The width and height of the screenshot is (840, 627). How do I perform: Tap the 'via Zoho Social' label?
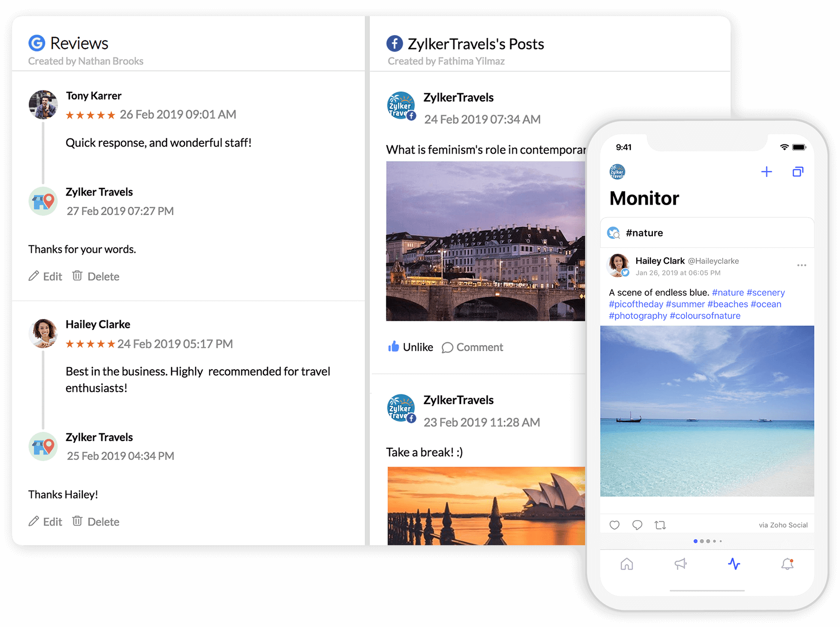coord(783,525)
